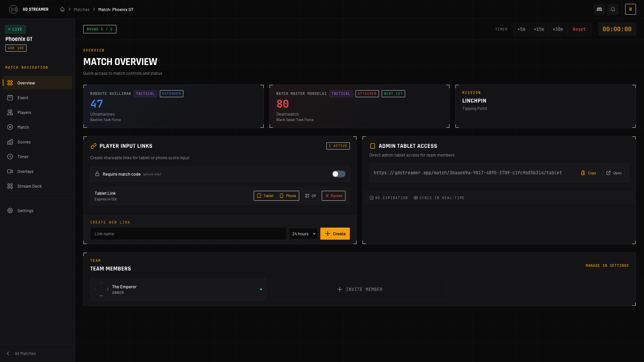Open the Players section icon
This screenshot has width=644, height=362.
coord(10,112)
